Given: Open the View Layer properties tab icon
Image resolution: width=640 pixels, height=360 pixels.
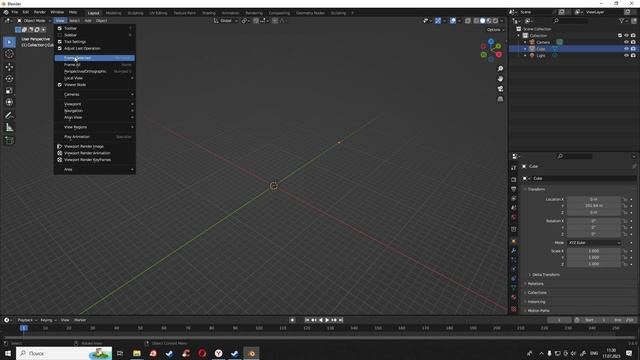Looking at the screenshot, I should point(513,198).
